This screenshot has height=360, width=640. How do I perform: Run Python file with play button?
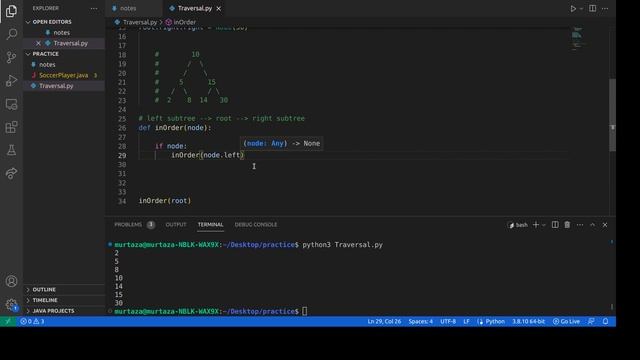tap(573, 9)
